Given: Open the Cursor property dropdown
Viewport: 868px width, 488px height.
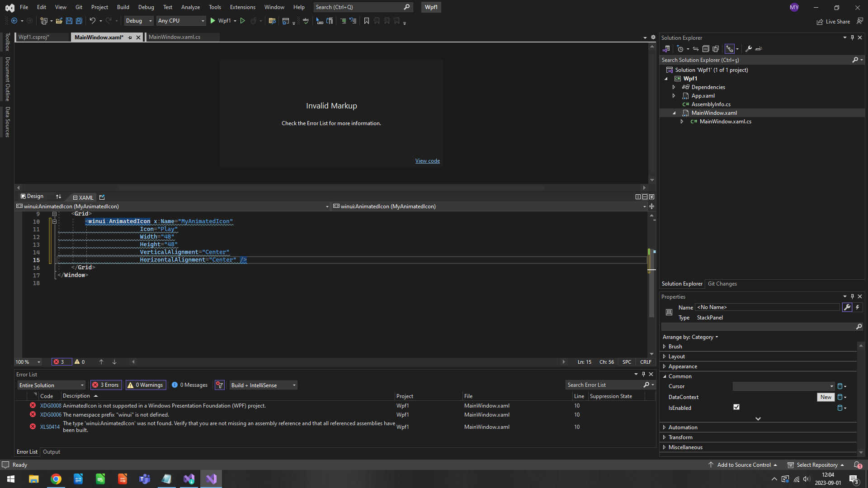Looking at the screenshot, I should pos(784,386).
